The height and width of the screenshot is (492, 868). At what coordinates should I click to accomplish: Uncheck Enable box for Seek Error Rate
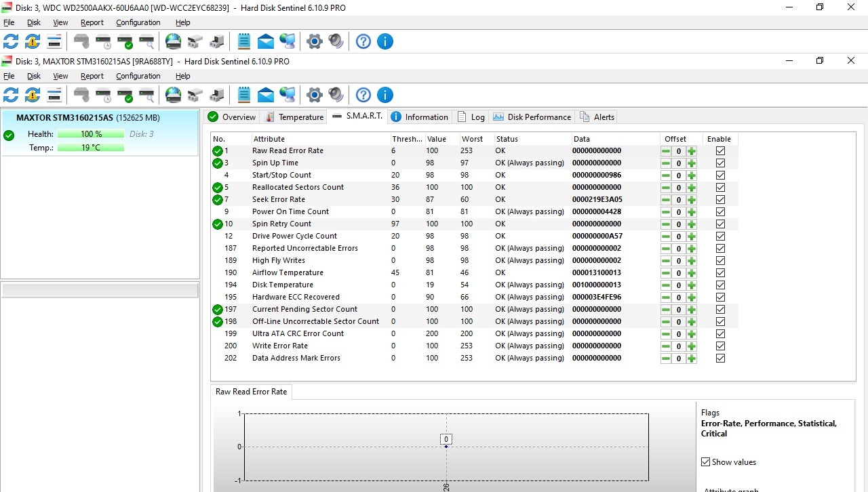click(x=720, y=200)
